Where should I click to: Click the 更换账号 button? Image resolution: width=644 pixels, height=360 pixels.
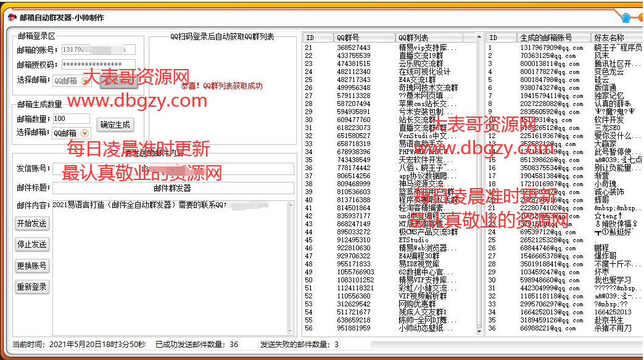32,266
